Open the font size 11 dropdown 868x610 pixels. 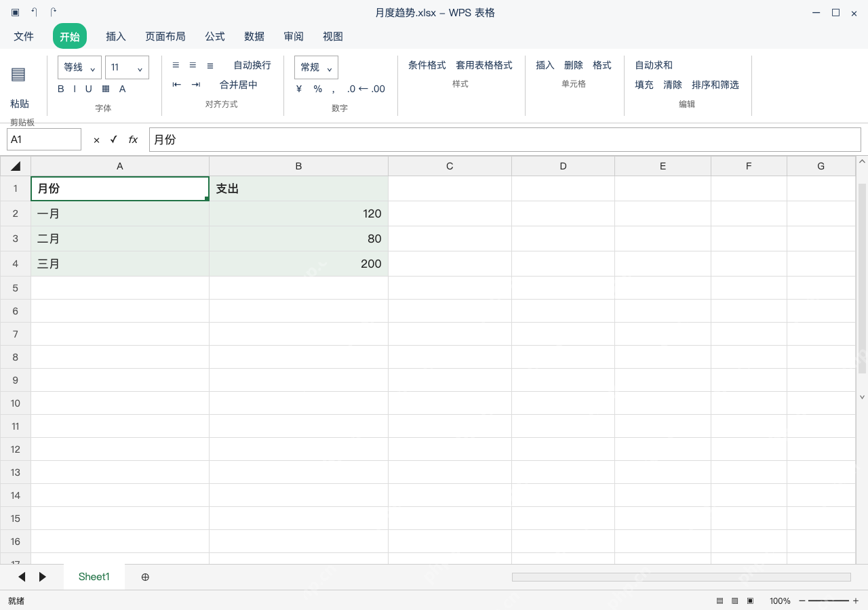(127, 68)
